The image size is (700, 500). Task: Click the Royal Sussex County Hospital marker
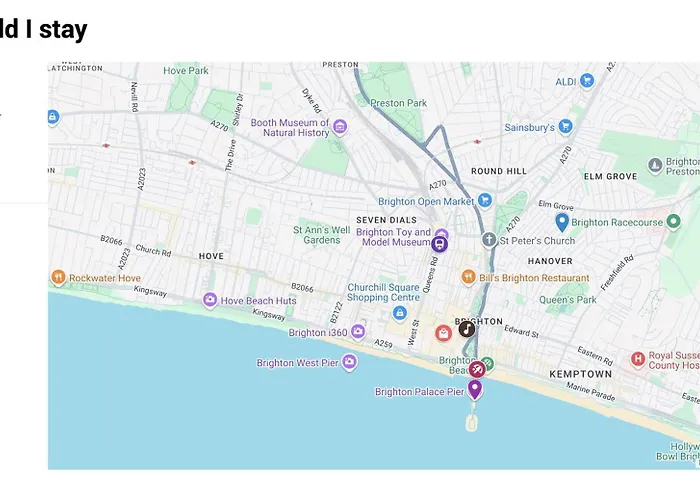638,359
